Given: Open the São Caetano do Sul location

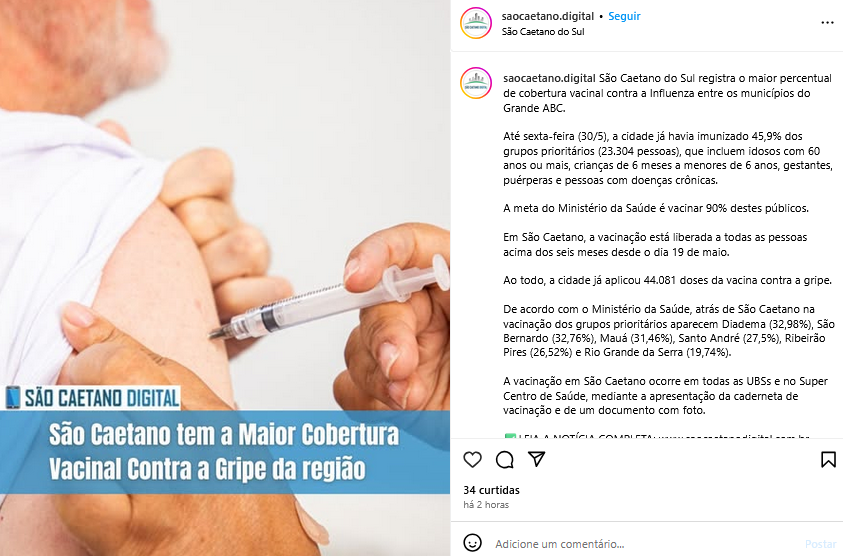Looking at the screenshot, I should (543, 32).
